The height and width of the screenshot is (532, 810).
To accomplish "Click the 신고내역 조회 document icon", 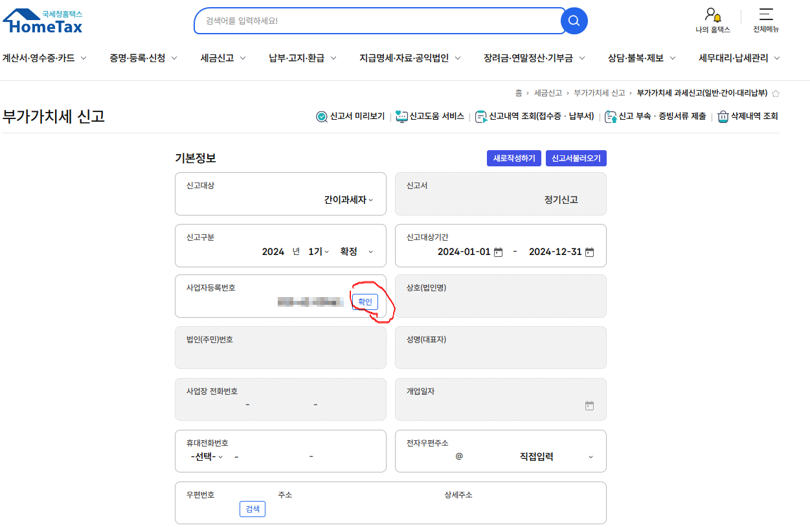I will (x=480, y=116).
